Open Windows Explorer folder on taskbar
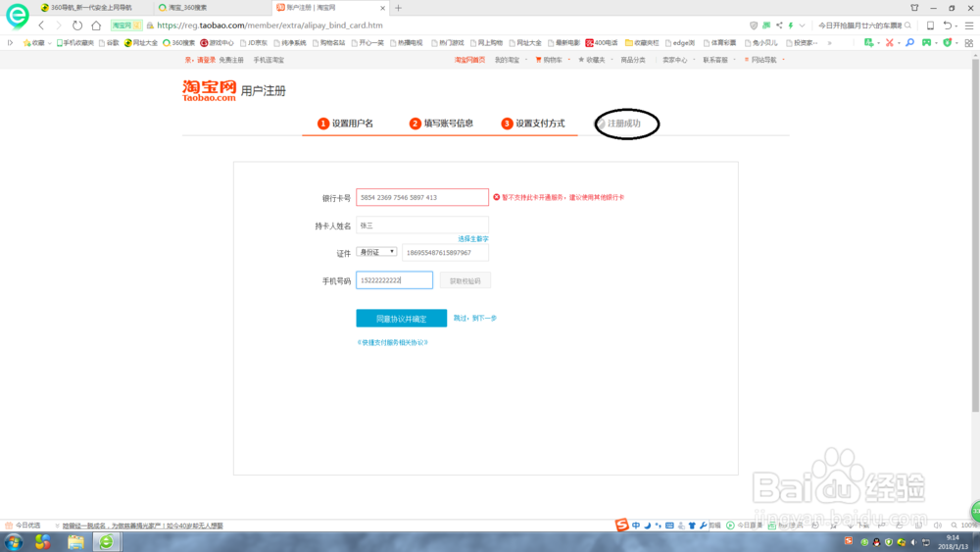 pyautogui.click(x=75, y=542)
